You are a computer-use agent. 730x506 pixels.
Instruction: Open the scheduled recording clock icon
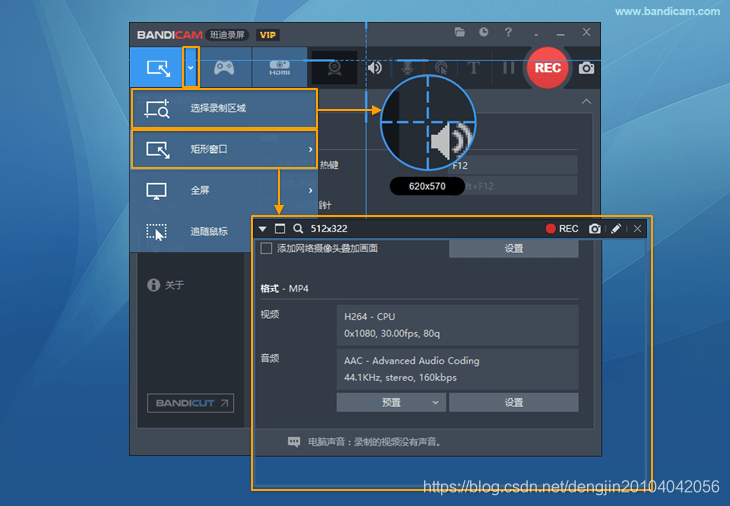pos(484,32)
